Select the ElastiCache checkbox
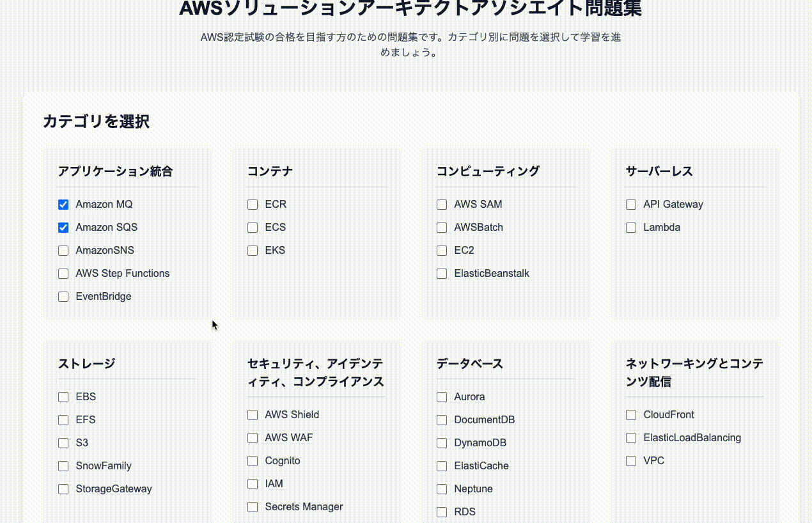812x523 pixels. [x=442, y=466]
